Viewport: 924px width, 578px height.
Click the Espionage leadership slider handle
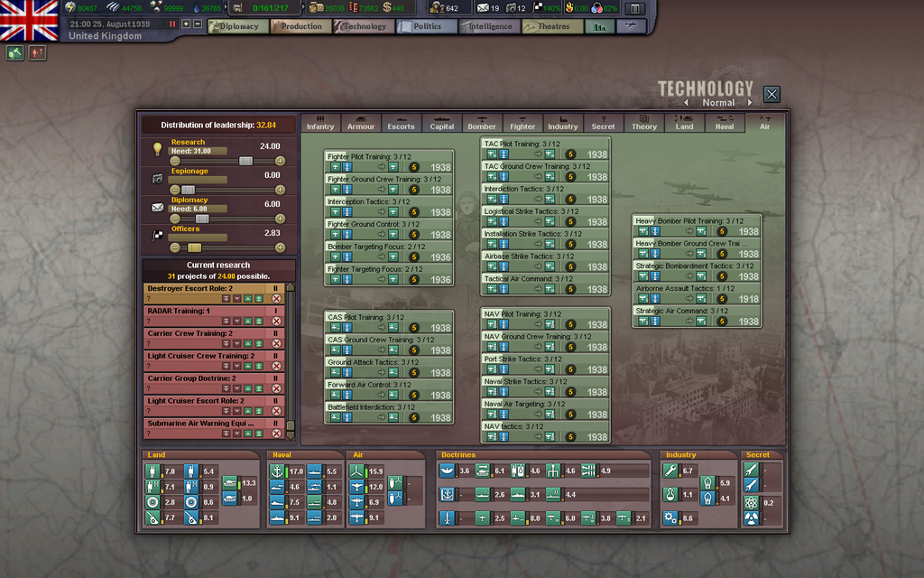tap(188, 190)
